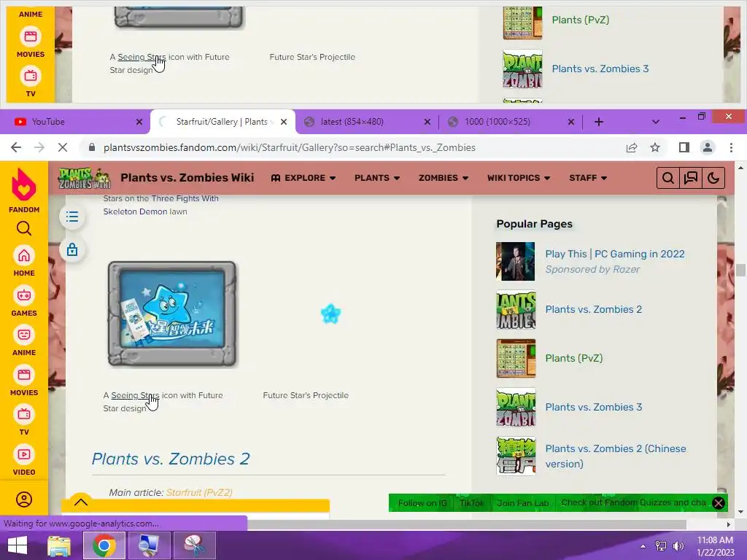The height and width of the screenshot is (560, 747).
Task: Open the Seeing Stars link in the front window
Action: (135, 395)
